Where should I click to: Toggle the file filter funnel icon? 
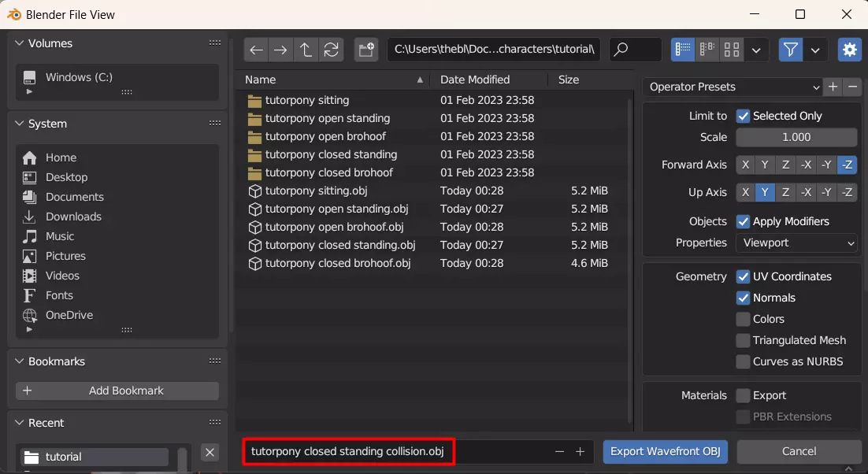coord(791,50)
